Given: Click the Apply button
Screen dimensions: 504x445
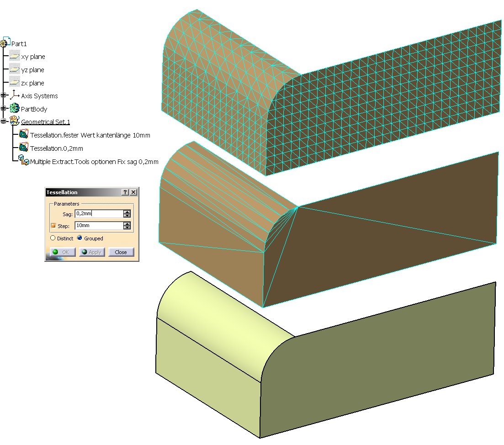Looking at the screenshot, I should coord(92,252).
